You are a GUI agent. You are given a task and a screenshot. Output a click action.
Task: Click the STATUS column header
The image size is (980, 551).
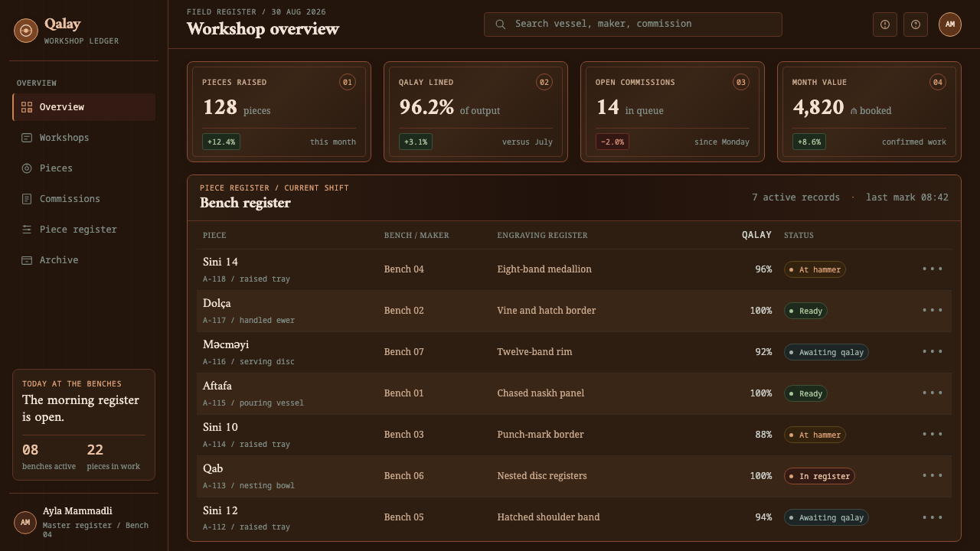coord(799,235)
